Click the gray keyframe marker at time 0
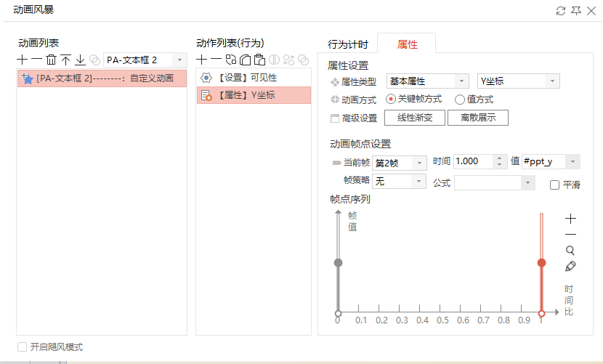Screen dimensions: 603x364 pos(338,313)
